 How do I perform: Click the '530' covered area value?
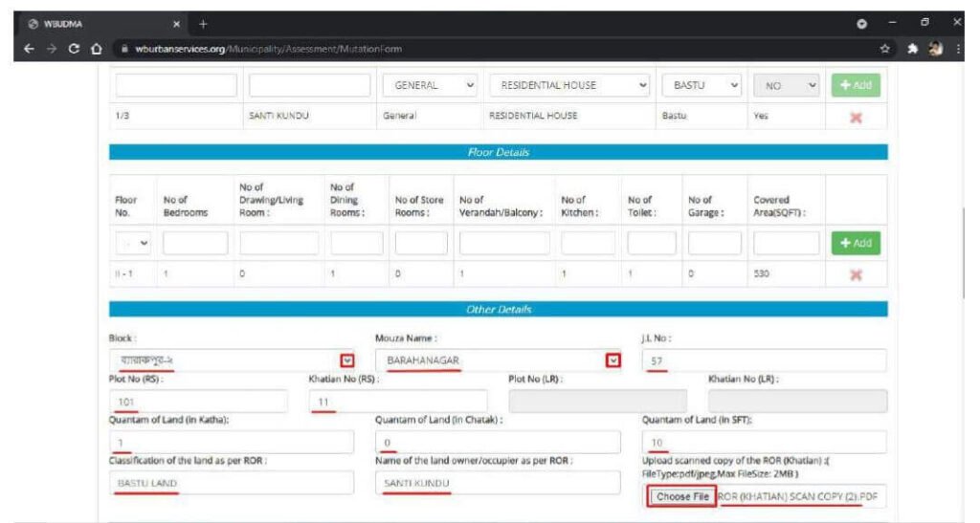761,273
